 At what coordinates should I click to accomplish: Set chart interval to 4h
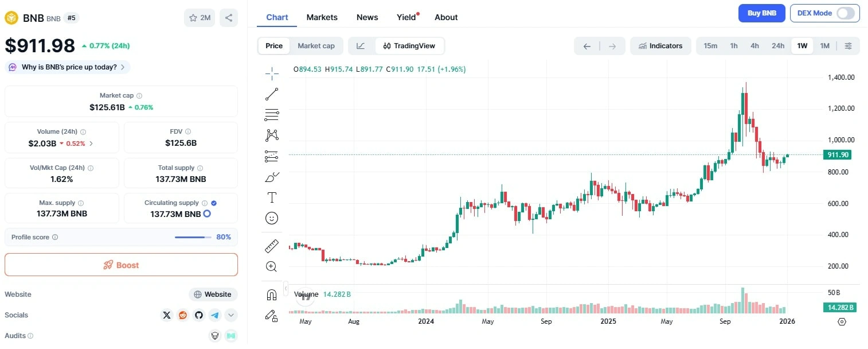(x=754, y=46)
